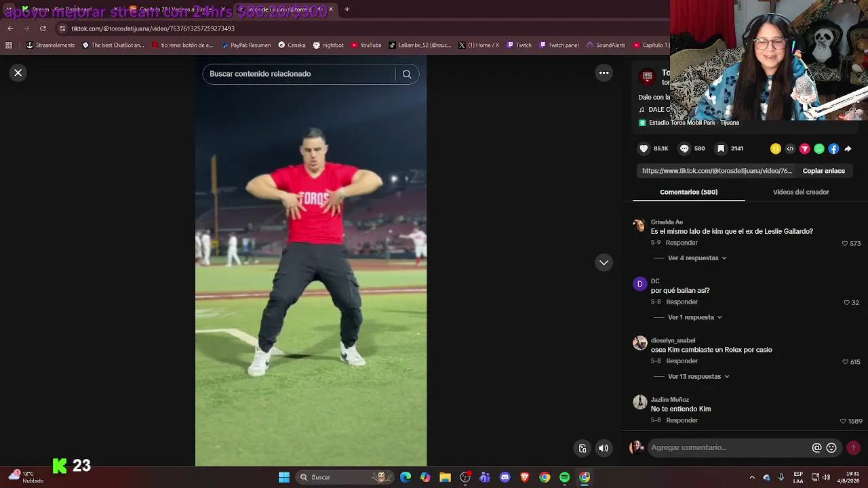
Task: Open Griselda Ae's profile avatar
Action: click(639, 225)
